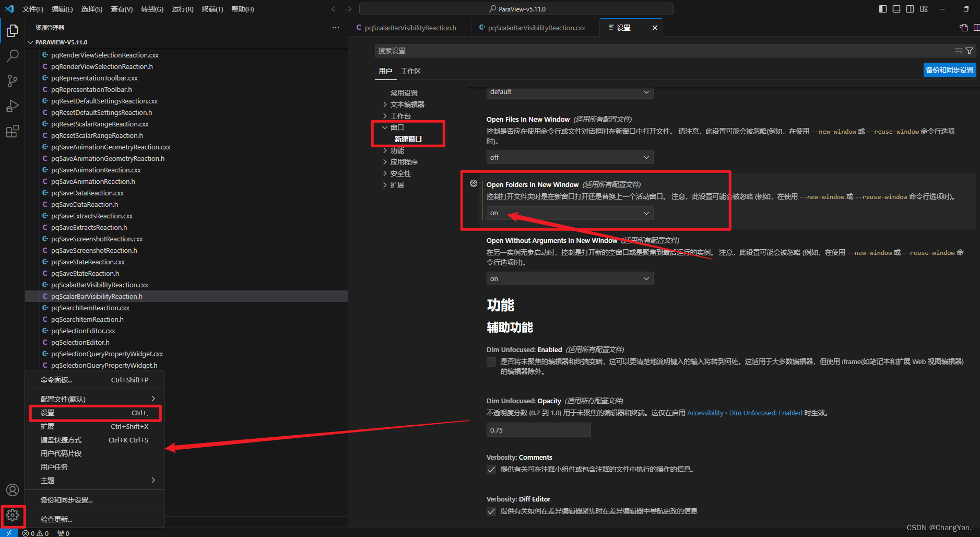Open the Search view in activity bar

pyautogui.click(x=13, y=55)
